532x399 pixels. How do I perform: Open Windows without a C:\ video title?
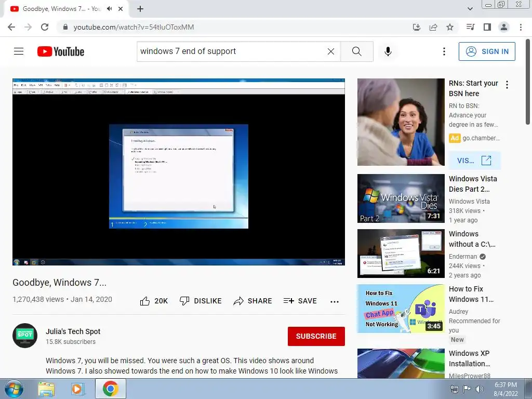[x=472, y=239]
